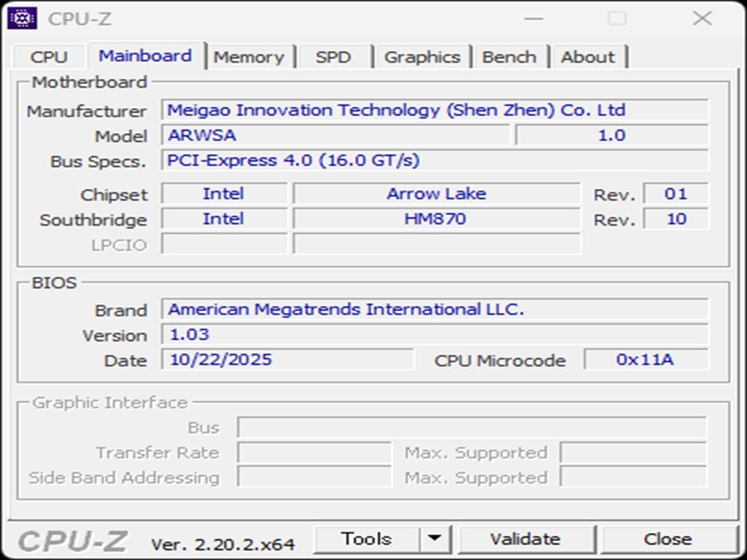The image size is (747, 560).
Task: Click the Southbridge Rev. value 10
Action: pos(676,219)
